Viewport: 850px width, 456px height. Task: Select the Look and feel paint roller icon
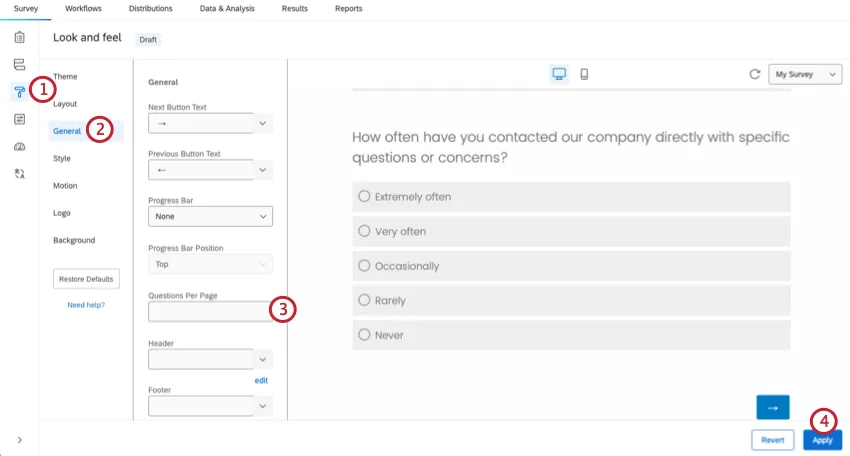(x=19, y=91)
